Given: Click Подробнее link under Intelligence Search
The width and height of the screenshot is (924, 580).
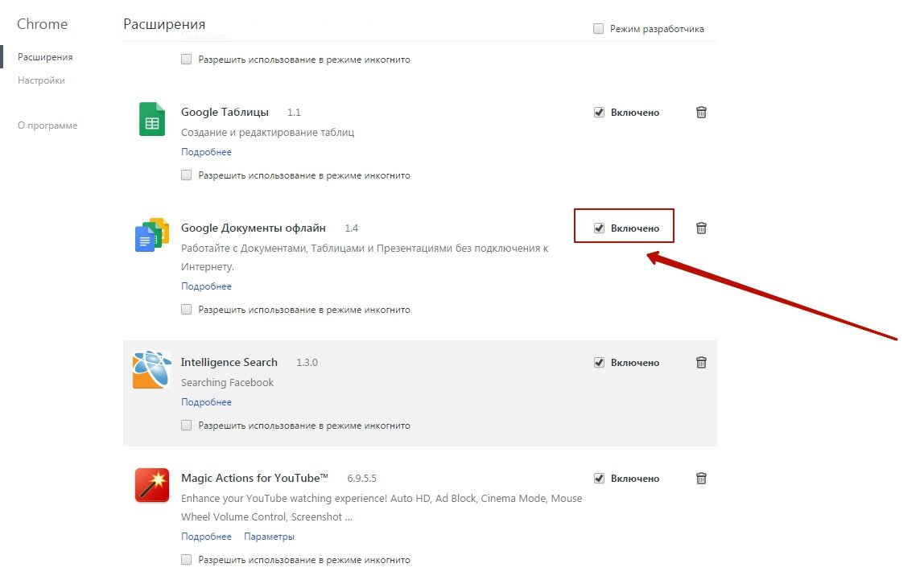Looking at the screenshot, I should [x=206, y=402].
